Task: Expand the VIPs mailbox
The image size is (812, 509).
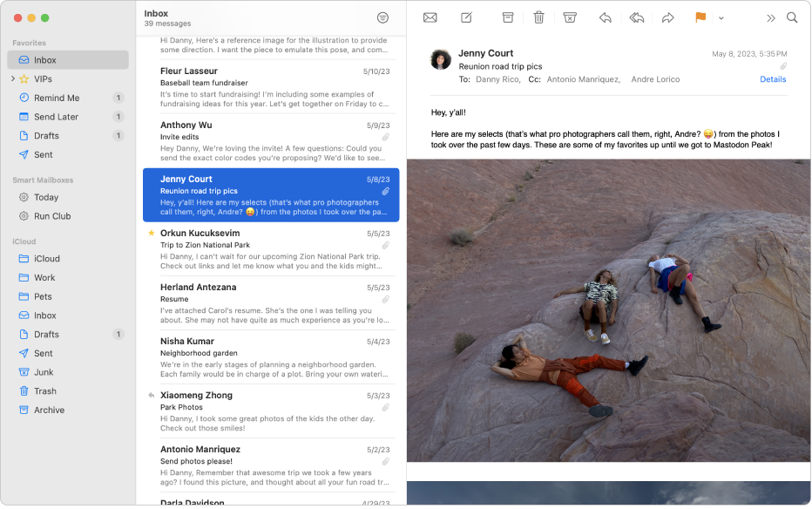Action: (x=14, y=78)
